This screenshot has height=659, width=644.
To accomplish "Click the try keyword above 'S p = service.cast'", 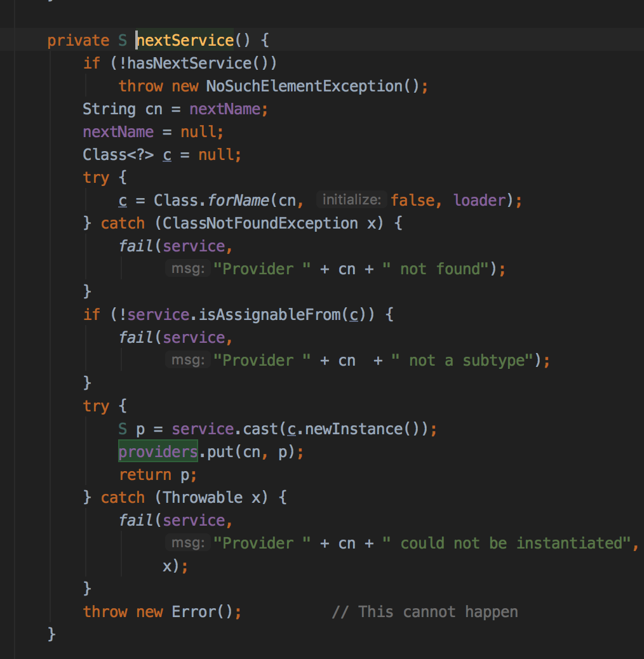I will tap(96, 407).
